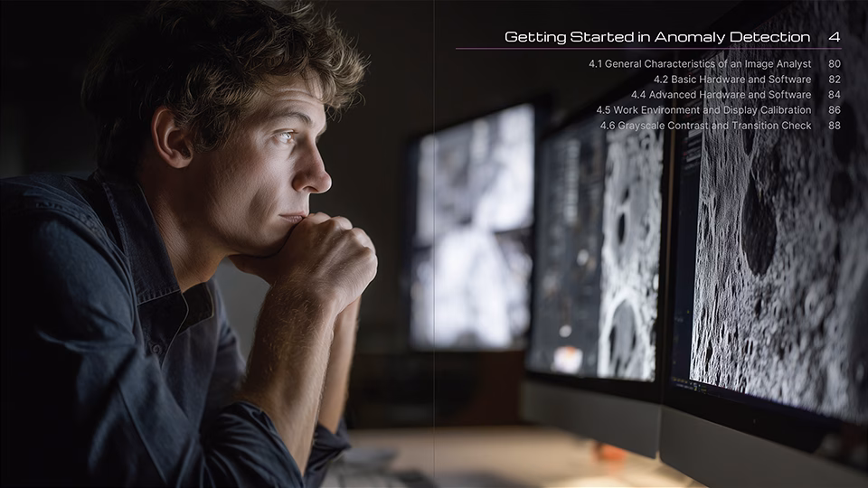This screenshot has height=488, width=868.
Task: Jump to 4.5 Work Environment and Display Calibration
Action: point(703,110)
